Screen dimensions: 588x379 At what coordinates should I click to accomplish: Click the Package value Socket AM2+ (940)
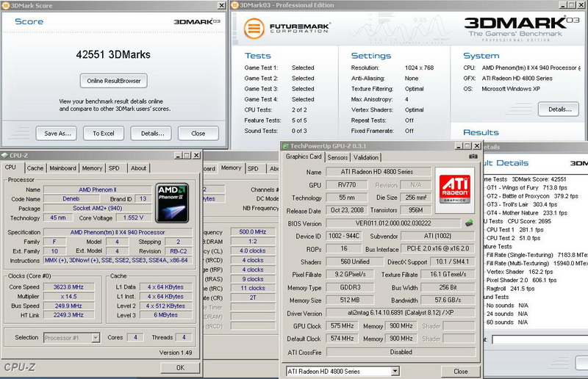(x=98, y=209)
